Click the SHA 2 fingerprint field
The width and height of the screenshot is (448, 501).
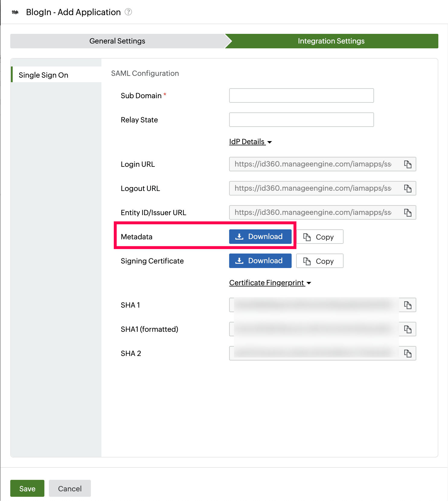322,353
